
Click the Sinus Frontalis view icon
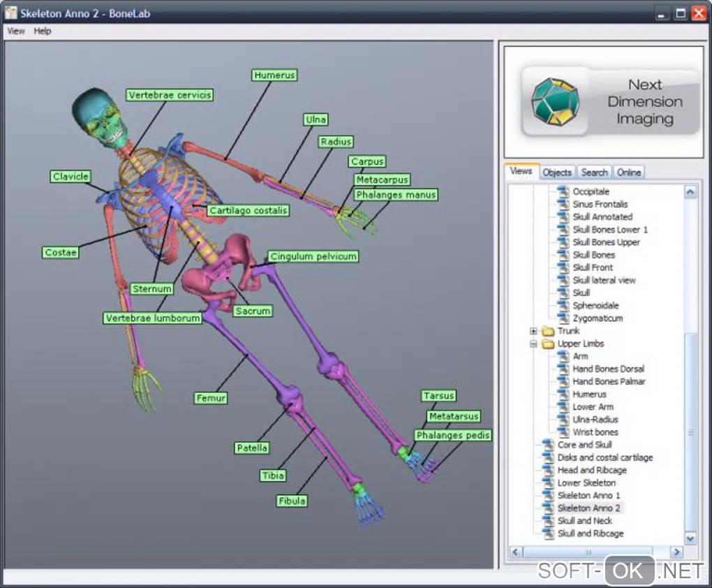click(x=563, y=205)
